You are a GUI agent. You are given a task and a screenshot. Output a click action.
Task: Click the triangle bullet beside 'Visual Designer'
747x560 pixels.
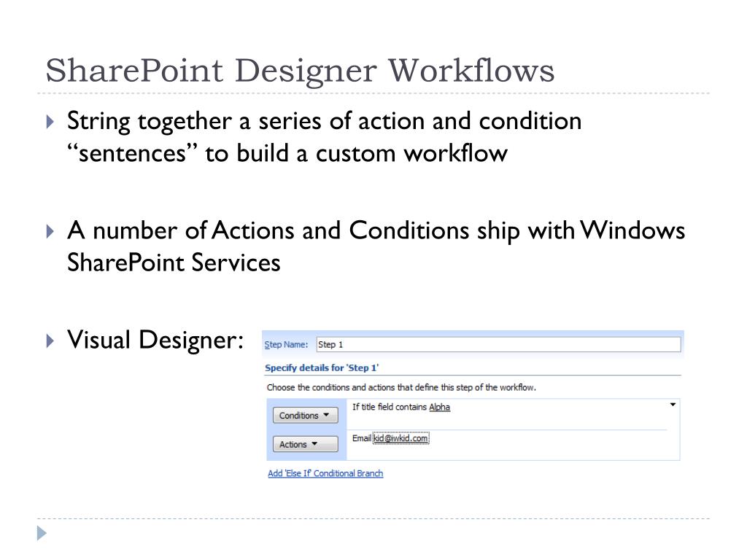(x=50, y=341)
